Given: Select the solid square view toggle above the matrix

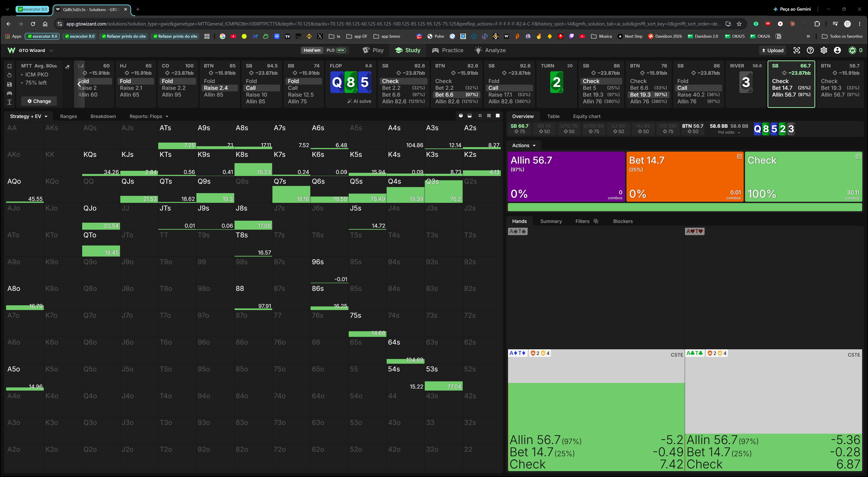Looking at the screenshot, I should [498, 116].
